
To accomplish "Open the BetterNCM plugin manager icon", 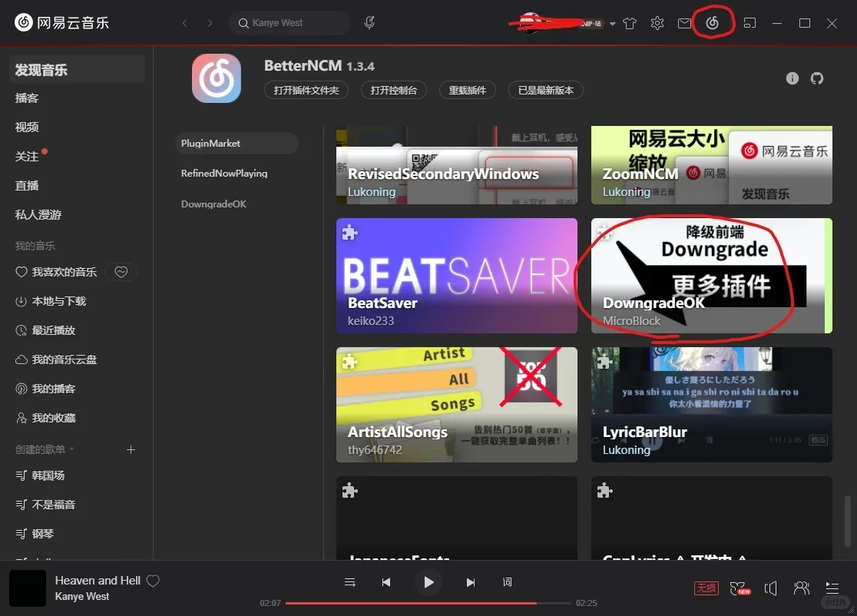I will pyautogui.click(x=712, y=22).
